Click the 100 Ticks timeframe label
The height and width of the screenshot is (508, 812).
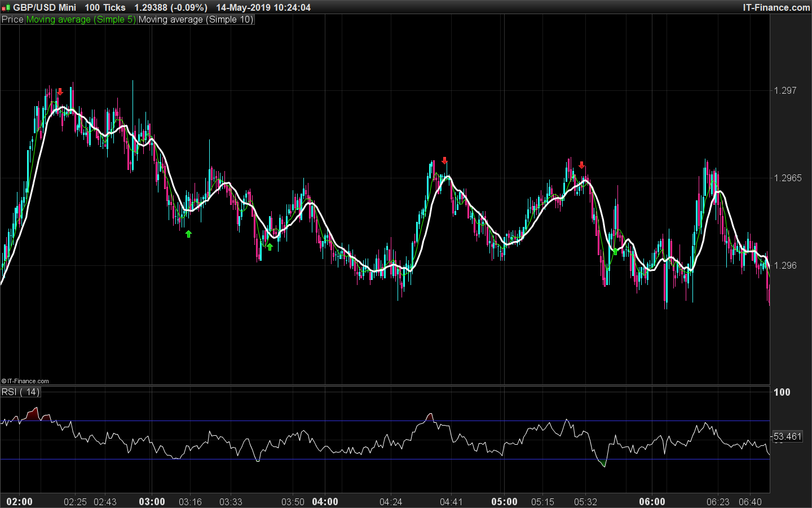click(105, 7)
